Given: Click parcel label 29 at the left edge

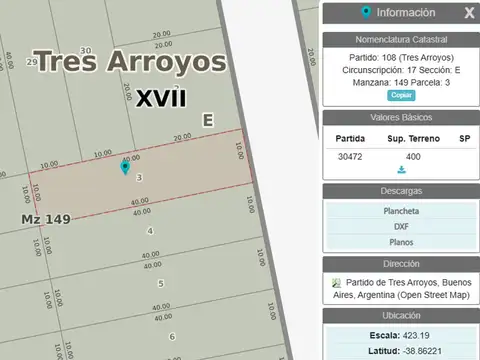Looking at the screenshot, I should (x=32, y=62).
